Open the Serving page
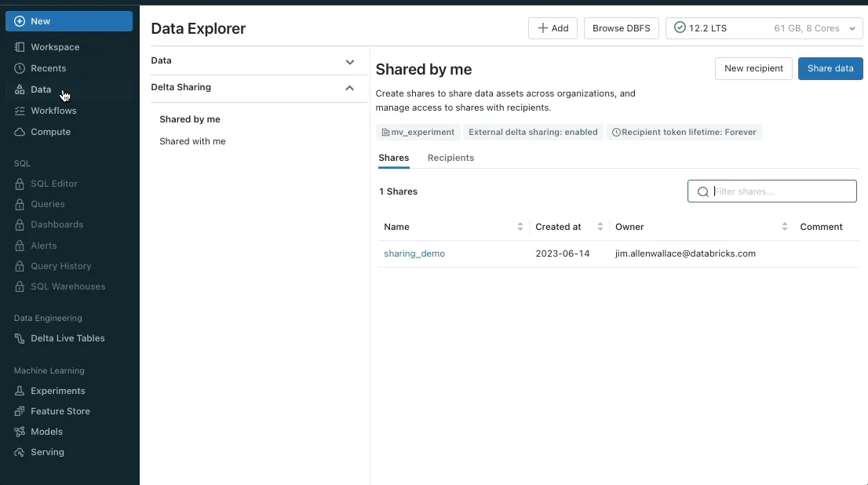The image size is (868, 485). (46, 452)
